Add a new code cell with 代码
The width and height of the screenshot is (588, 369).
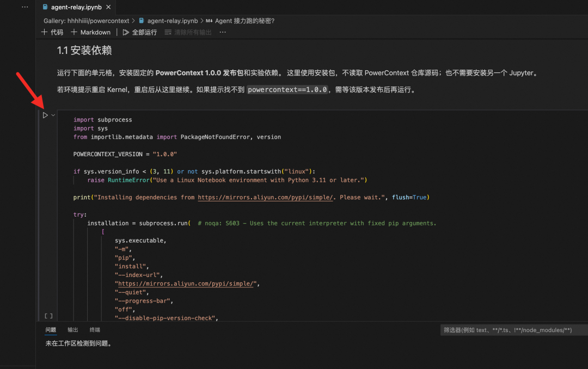click(x=52, y=32)
